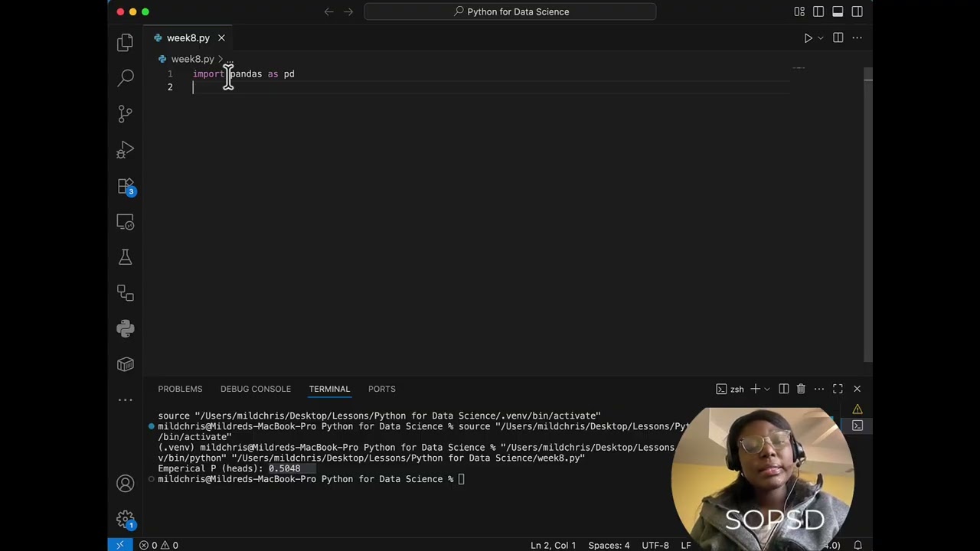The image size is (980, 551).
Task: Place cursor on import pandas line
Action: [243, 74]
